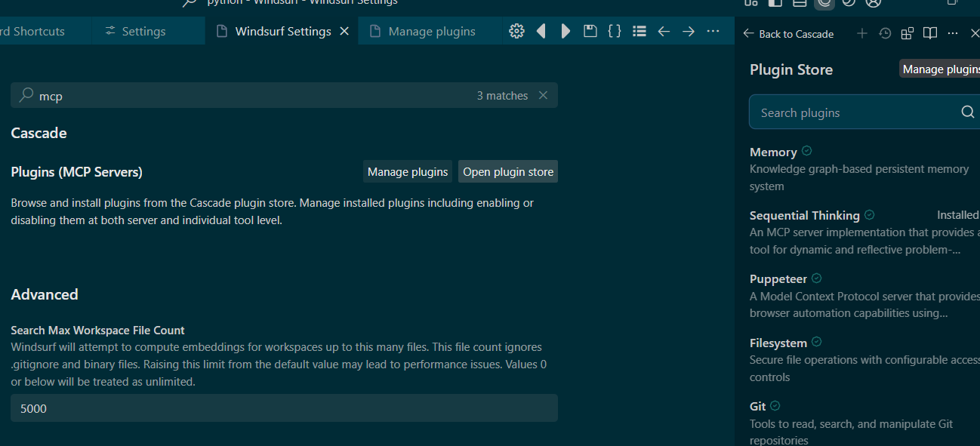Click the right-pointing solid triangle in editor toolbar

tap(566, 31)
